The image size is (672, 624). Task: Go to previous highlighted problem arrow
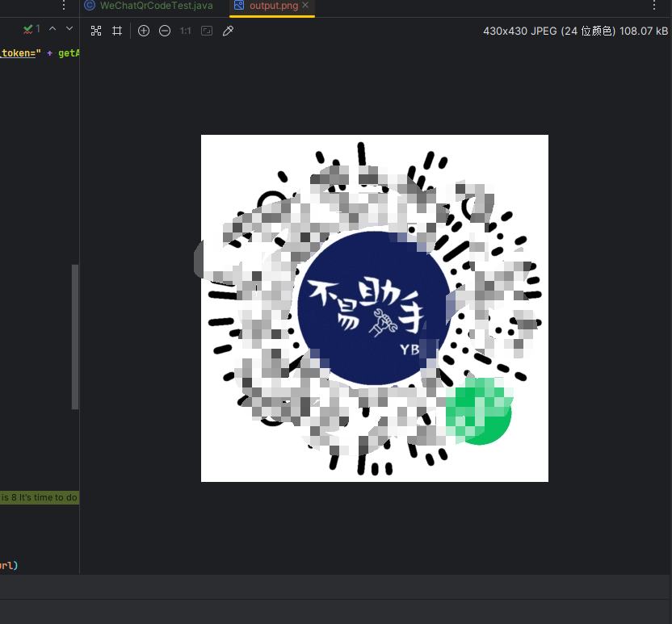(52, 28)
